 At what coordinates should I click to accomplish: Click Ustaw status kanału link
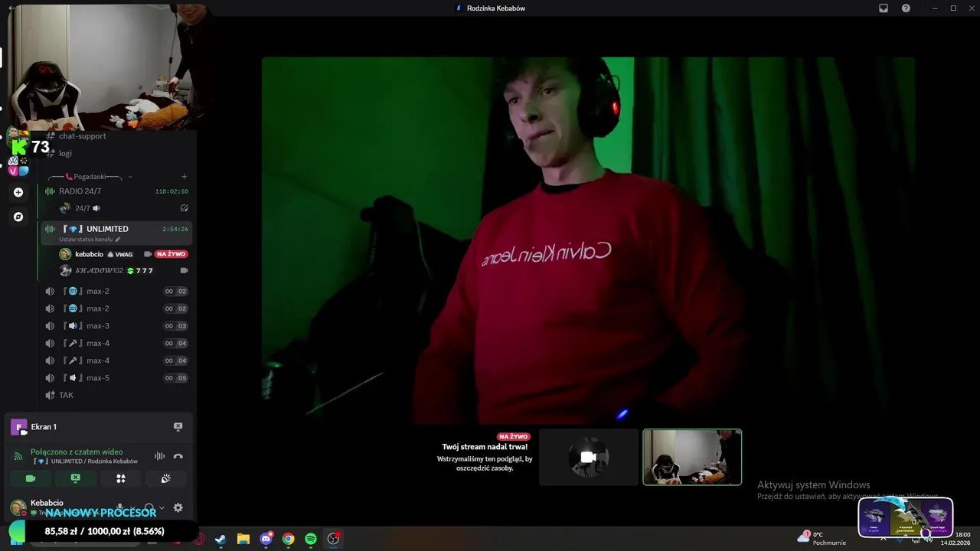pyautogui.click(x=90, y=240)
